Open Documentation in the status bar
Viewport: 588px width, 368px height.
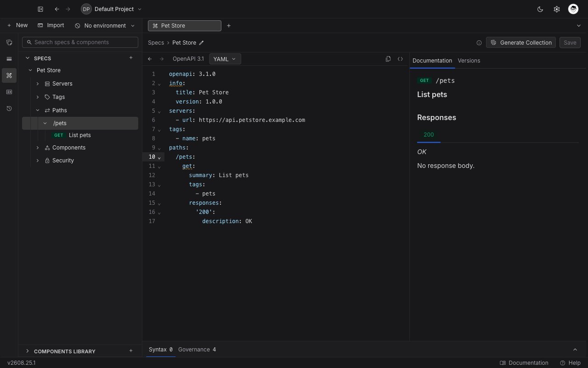click(x=524, y=363)
